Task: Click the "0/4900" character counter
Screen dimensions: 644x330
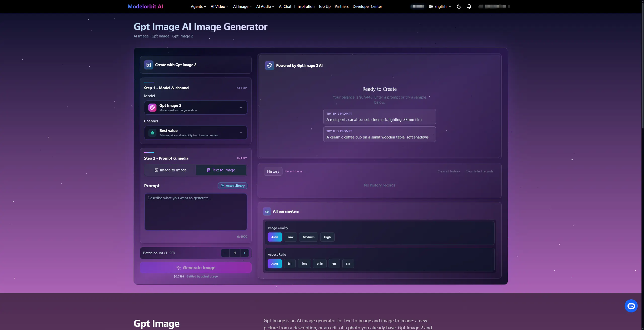Action: [242, 237]
